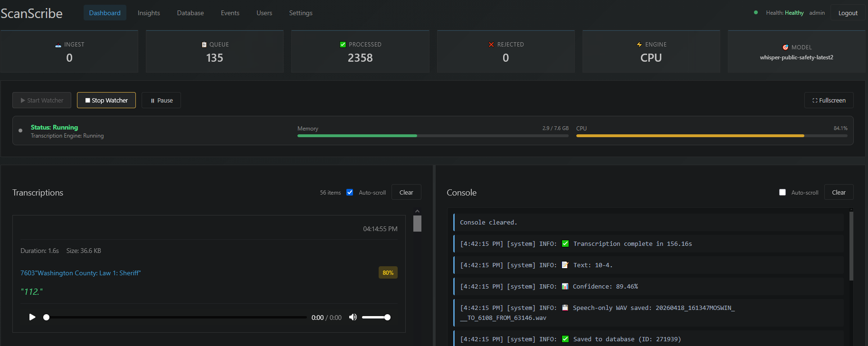Click the Engine CPU value
868x346 pixels.
(651, 58)
